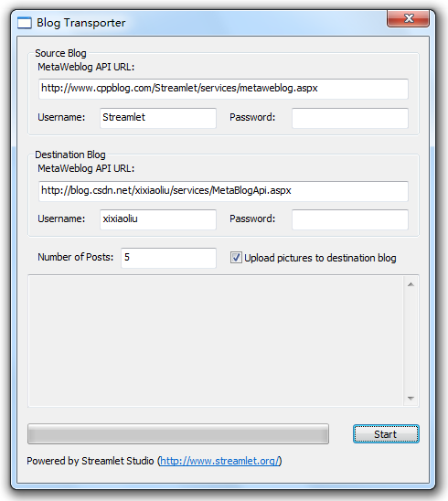
Task: Click the Start button
Action: [386, 434]
